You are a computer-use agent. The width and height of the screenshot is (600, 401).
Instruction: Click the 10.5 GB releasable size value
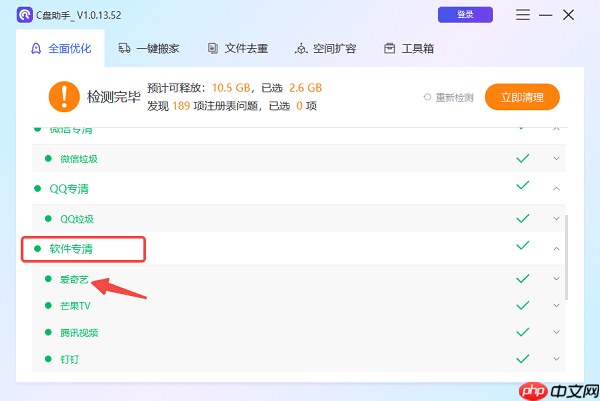coord(231,88)
